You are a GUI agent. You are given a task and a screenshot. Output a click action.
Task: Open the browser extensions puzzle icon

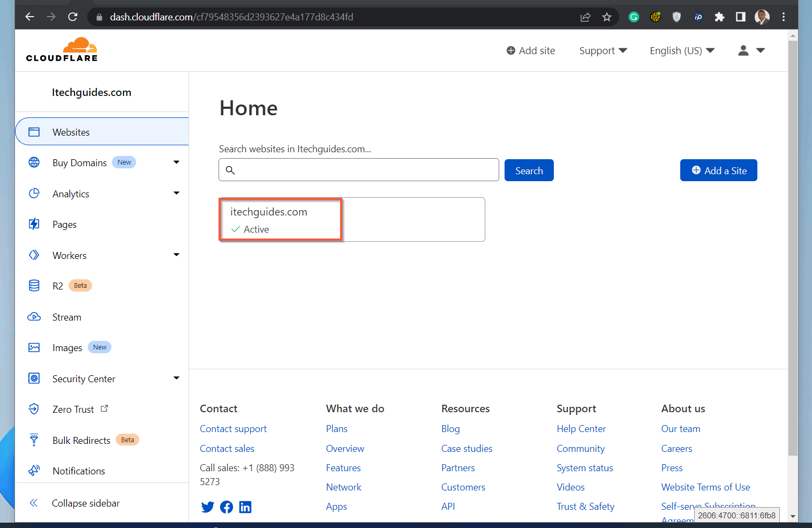tap(719, 17)
